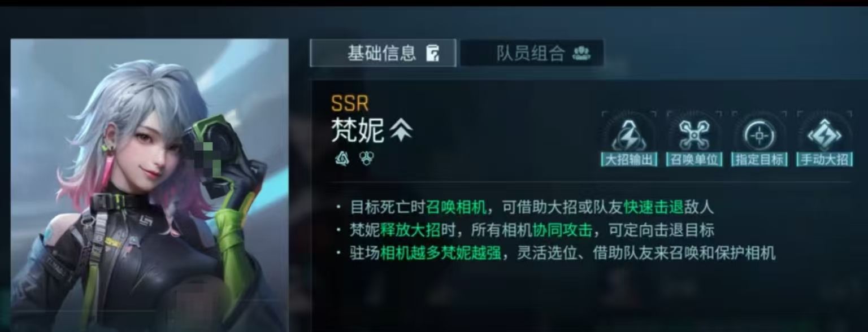Select the 手动大招 diamond lightning icon
The width and height of the screenshot is (868, 332).
tap(824, 136)
